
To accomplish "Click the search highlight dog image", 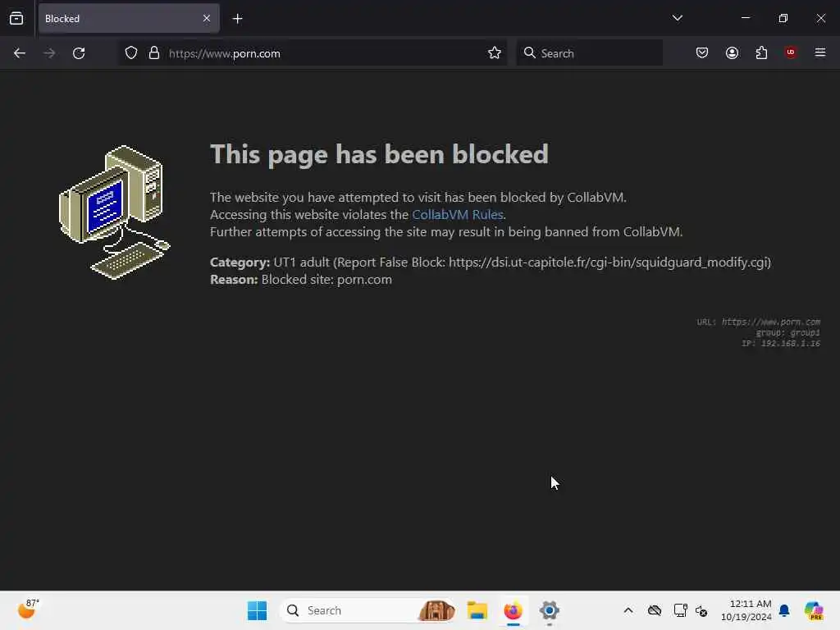I will click(436, 610).
